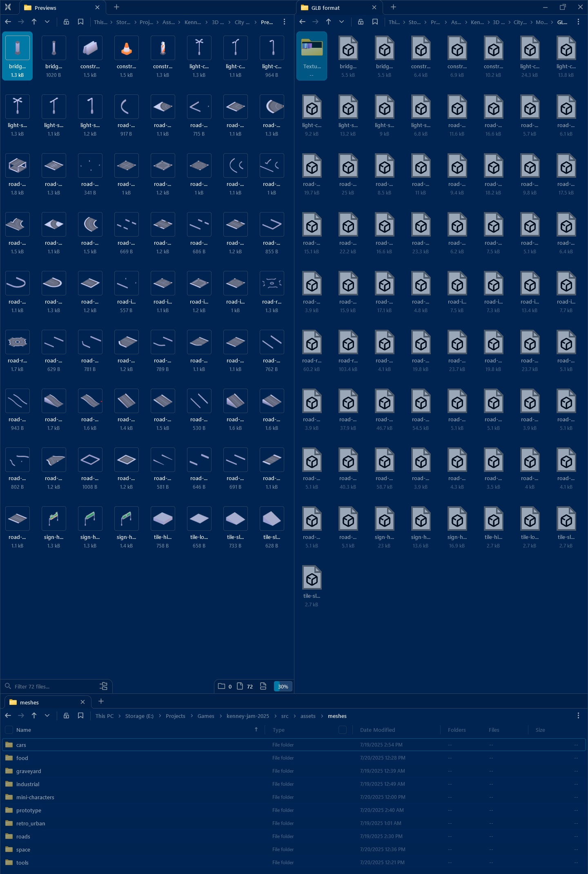
Task: Select the tools folder row
Action: 294,863
